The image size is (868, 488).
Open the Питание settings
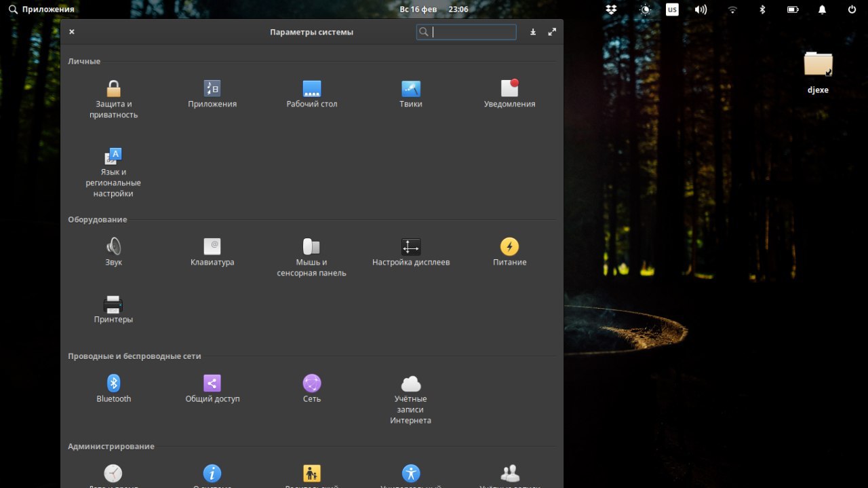[x=510, y=252]
